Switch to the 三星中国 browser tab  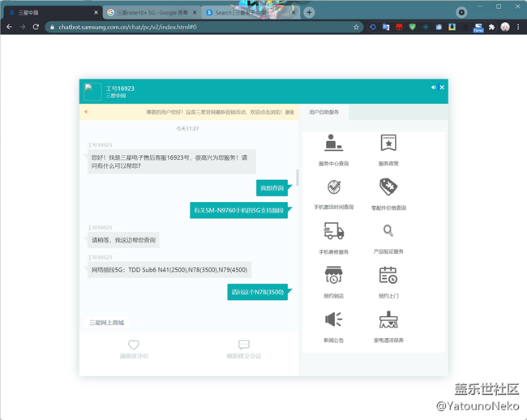tap(52, 12)
